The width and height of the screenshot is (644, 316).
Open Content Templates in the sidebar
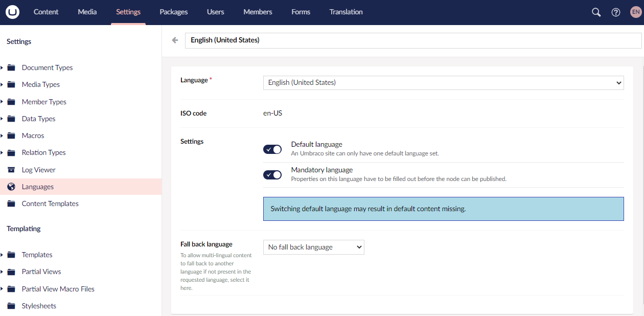tap(50, 204)
